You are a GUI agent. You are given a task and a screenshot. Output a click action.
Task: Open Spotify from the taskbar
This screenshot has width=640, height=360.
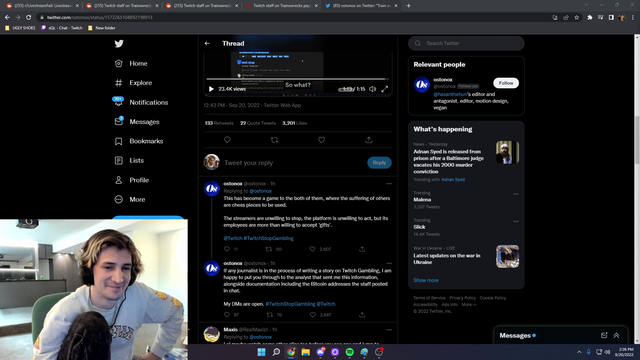(349, 352)
